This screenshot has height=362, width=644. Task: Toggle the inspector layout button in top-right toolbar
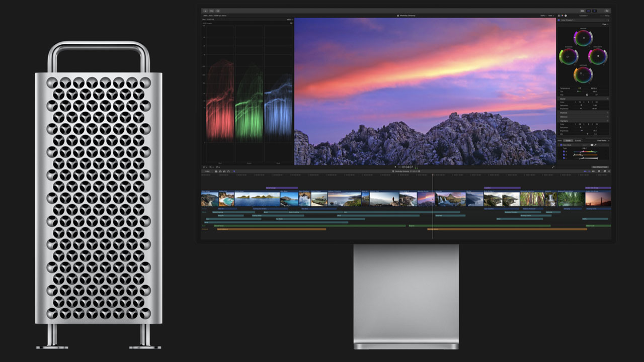594,11
